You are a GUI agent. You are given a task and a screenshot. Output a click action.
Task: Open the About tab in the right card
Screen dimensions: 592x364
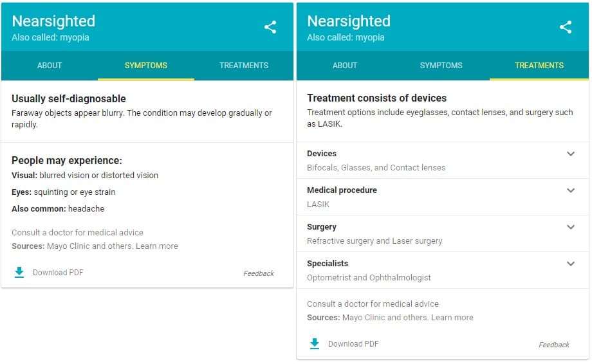[345, 66]
